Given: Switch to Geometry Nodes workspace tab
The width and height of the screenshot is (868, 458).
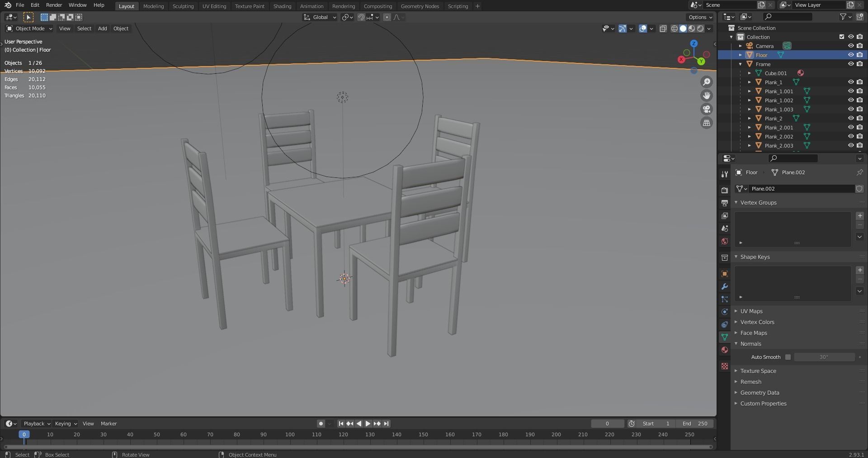Looking at the screenshot, I should point(420,6).
